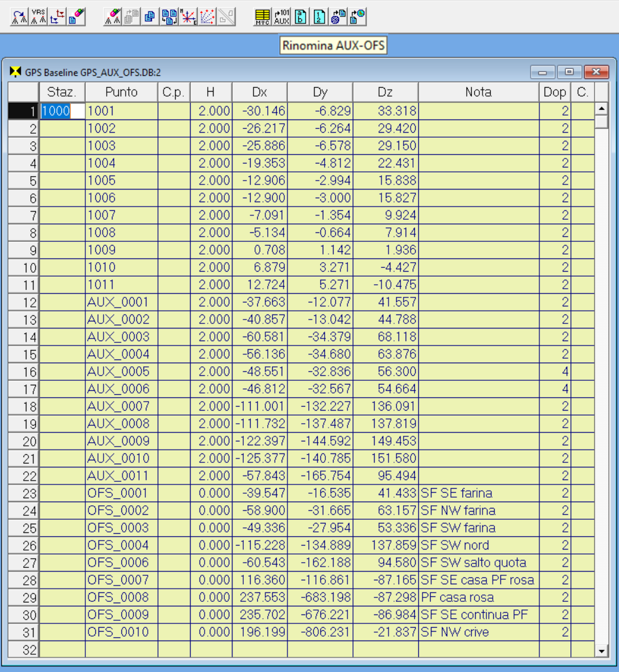Click the C.p. column header
Image resolution: width=619 pixels, height=672 pixels.
click(x=174, y=92)
